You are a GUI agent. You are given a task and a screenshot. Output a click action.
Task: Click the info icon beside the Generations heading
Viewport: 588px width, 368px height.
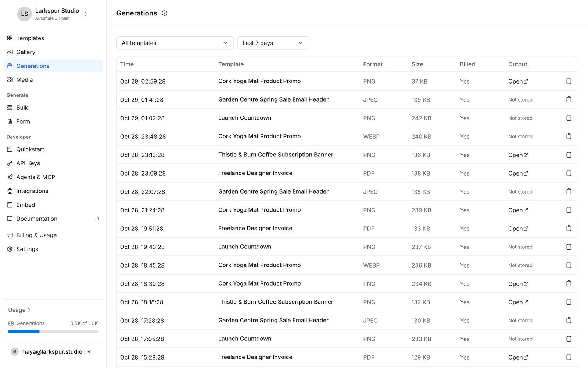[x=165, y=13]
